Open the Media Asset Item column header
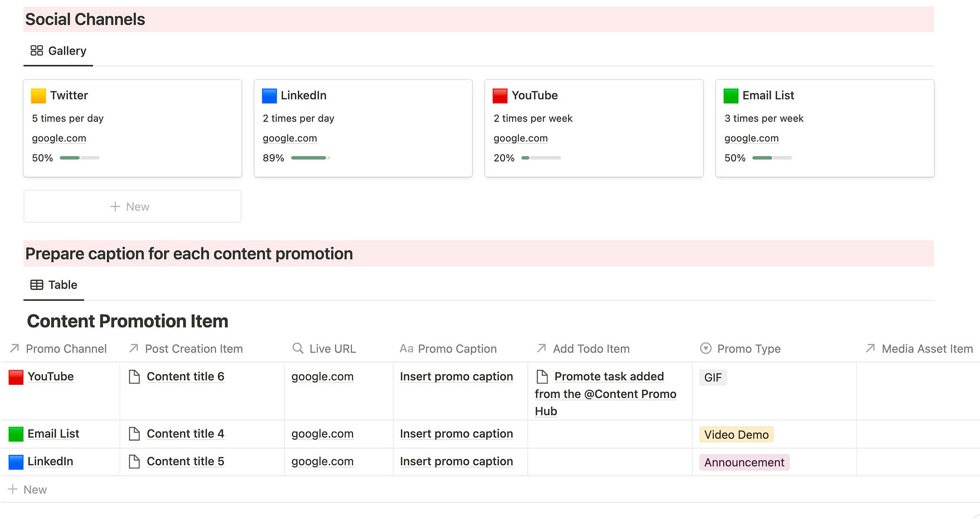Viewport: 980px width, 519px height. click(927, 349)
